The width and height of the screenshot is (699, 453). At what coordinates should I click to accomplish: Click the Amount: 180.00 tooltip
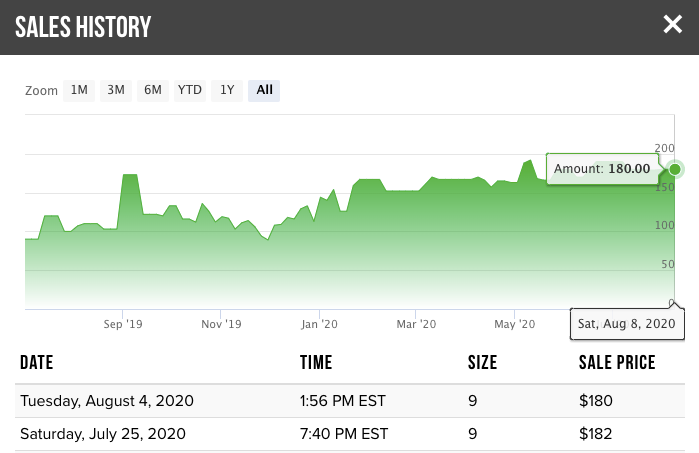(602, 169)
